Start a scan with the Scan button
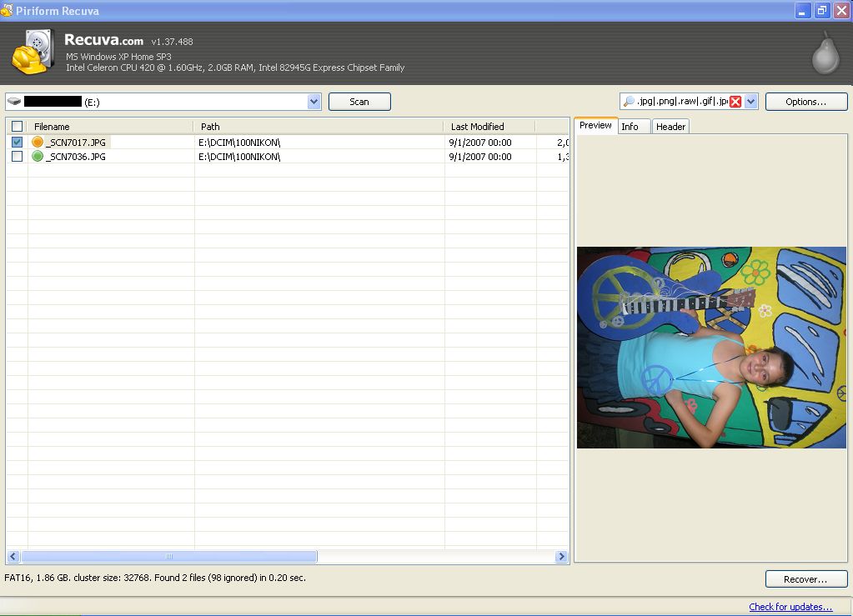Viewport: 853px width, 616px height. (x=359, y=102)
